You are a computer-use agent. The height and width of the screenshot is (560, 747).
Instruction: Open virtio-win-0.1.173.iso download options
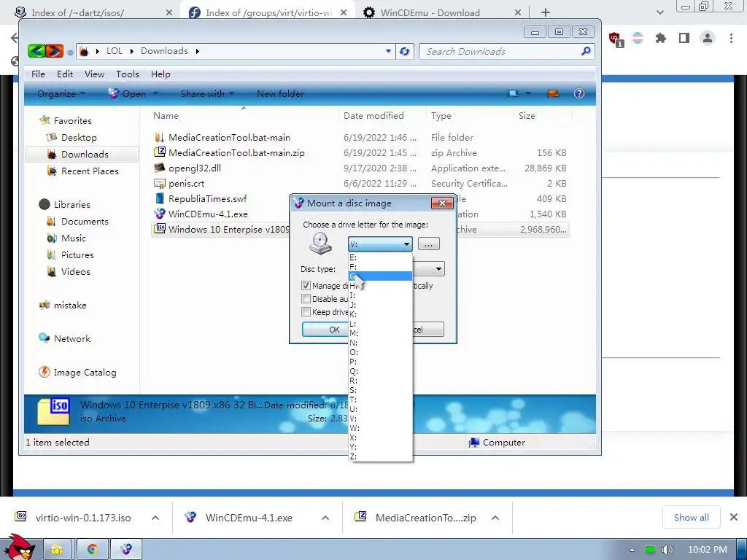pos(155,518)
